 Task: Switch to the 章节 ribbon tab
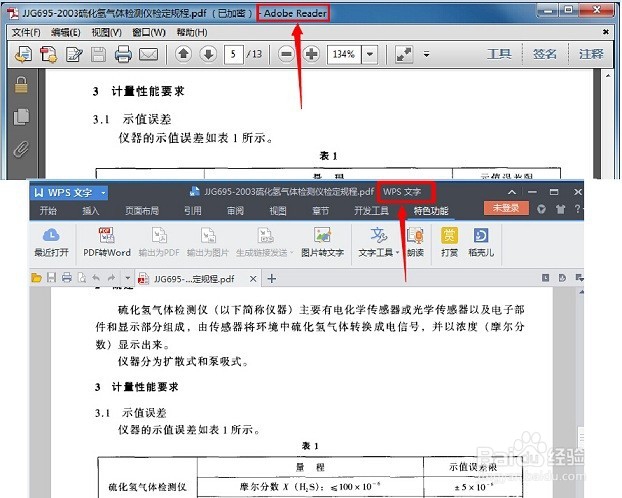[321, 210]
